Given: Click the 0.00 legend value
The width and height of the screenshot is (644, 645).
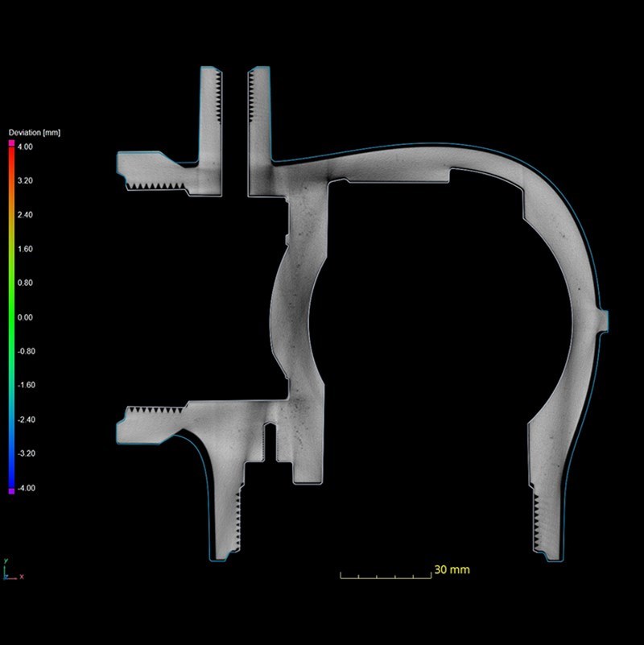Looking at the screenshot, I should click(25, 317).
